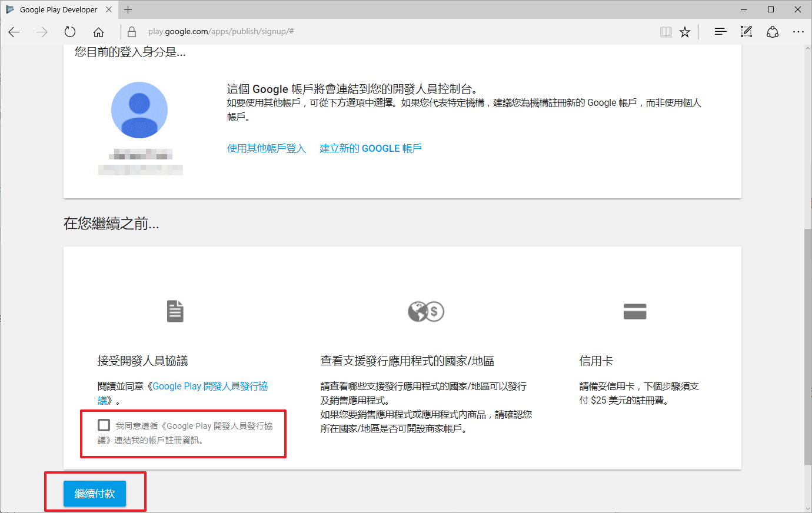The height and width of the screenshot is (513, 812).
Task: Click the 繼續付款 button
Action: [x=95, y=494]
